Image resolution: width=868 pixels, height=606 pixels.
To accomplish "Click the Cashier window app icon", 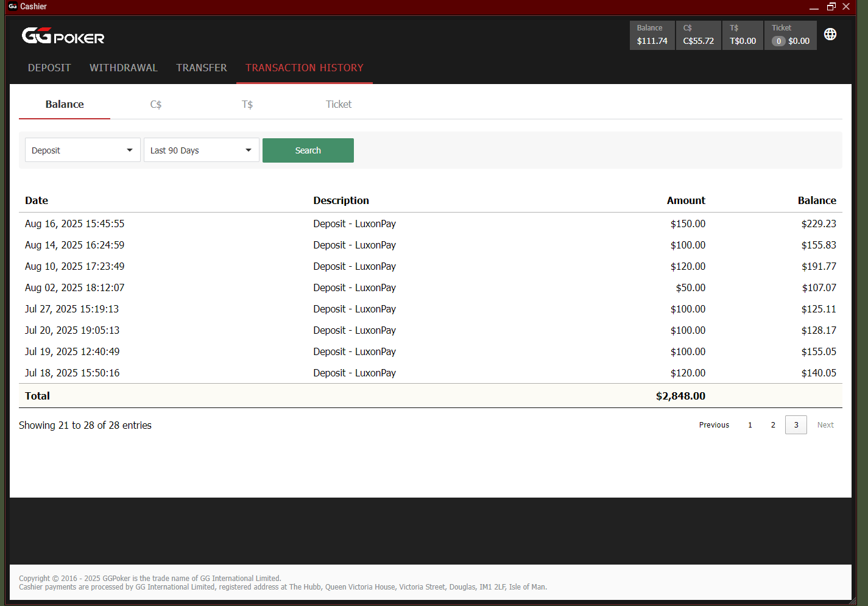I will [12, 6].
